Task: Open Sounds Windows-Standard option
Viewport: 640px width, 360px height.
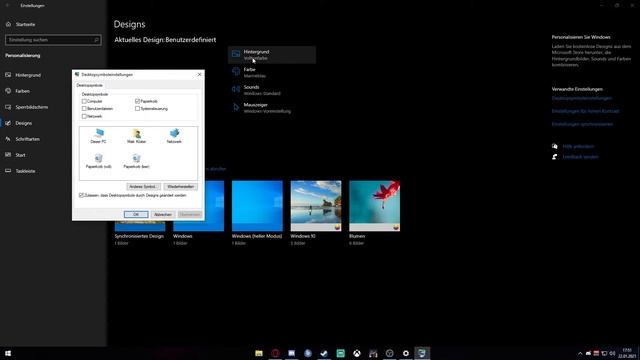Action: pyautogui.click(x=271, y=90)
